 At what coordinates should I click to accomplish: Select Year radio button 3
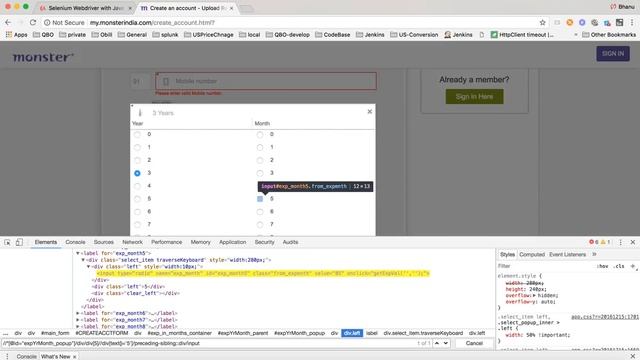coord(137,173)
